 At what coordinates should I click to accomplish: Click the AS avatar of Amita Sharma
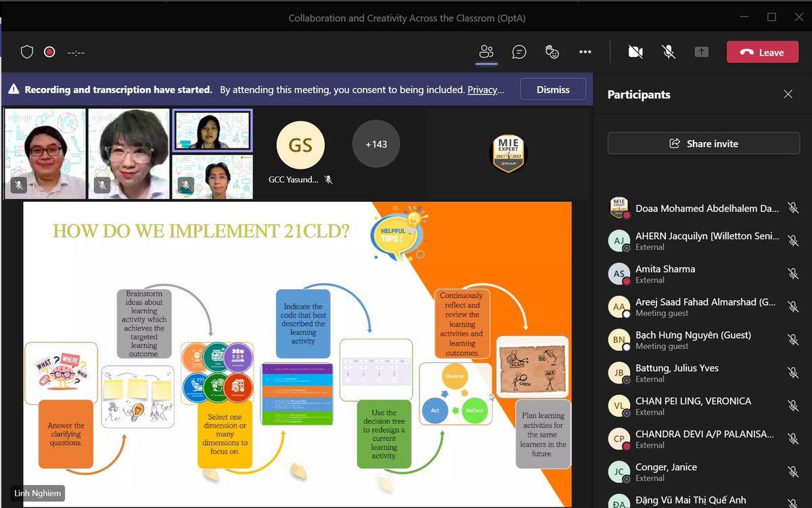(619, 274)
